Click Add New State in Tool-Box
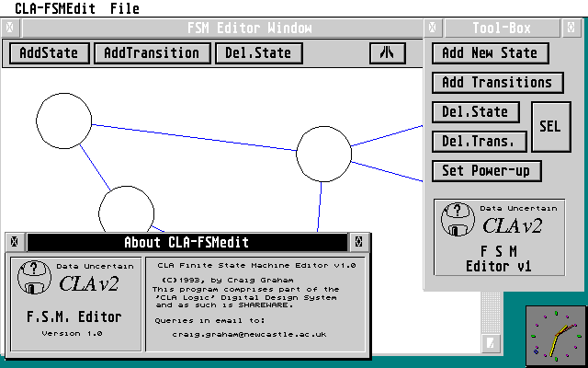 491,53
